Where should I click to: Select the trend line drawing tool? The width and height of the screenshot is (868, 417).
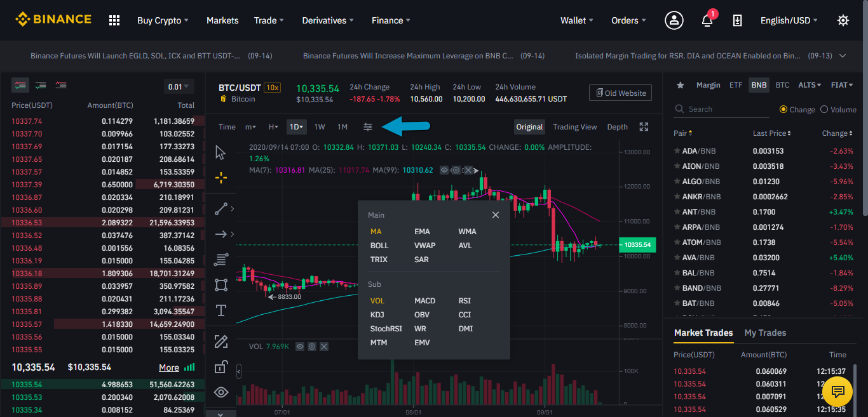[221, 208]
